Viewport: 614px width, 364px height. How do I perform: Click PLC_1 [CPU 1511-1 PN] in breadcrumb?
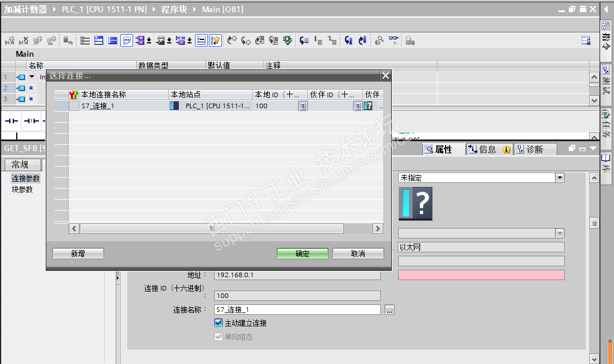[x=104, y=9]
